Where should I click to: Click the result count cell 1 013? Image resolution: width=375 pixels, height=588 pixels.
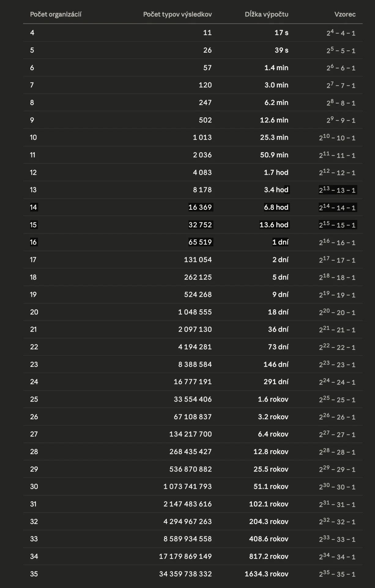point(202,138)
